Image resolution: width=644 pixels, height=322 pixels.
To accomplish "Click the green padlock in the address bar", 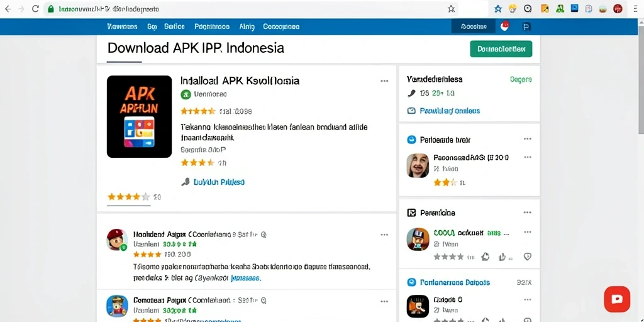I will 51,9.
